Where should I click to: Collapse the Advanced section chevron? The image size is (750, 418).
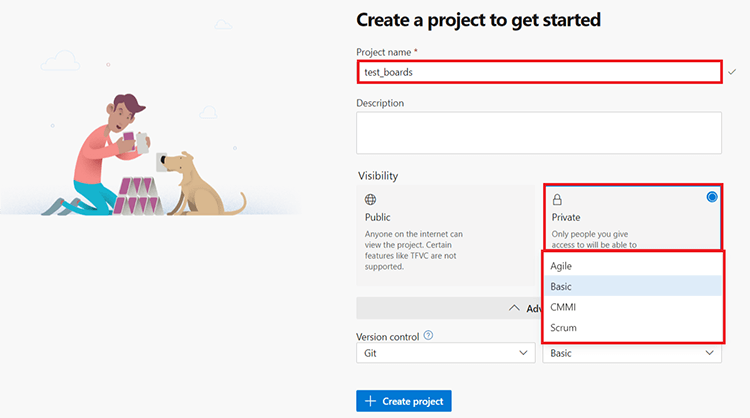click(515, 308)
